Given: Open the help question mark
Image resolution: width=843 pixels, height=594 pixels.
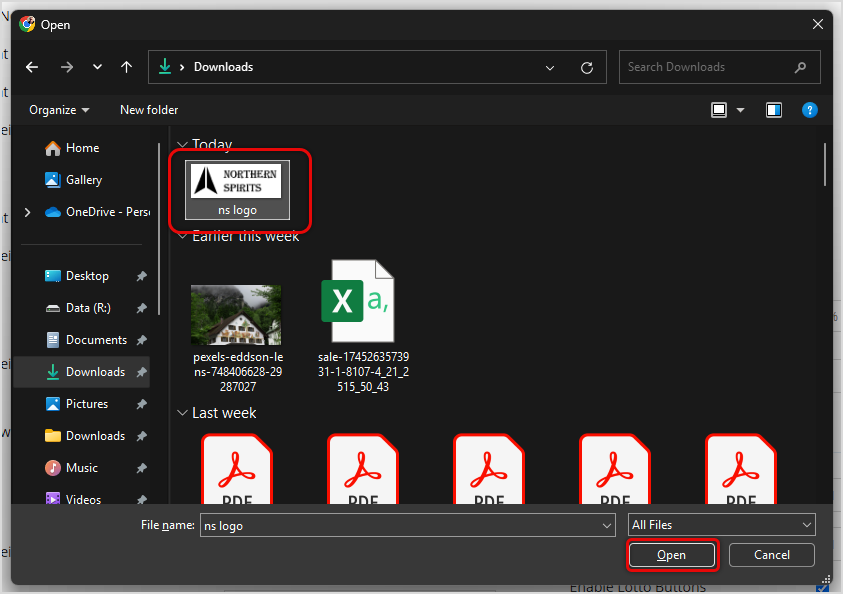Looking at the screenshot, I should [x=810, y=109].
